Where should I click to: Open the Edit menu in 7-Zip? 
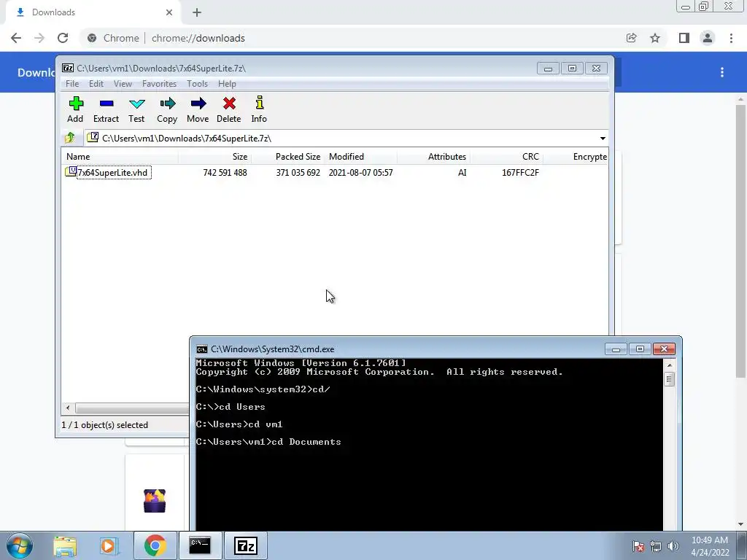pyautogui.click(x=96, y=84)
